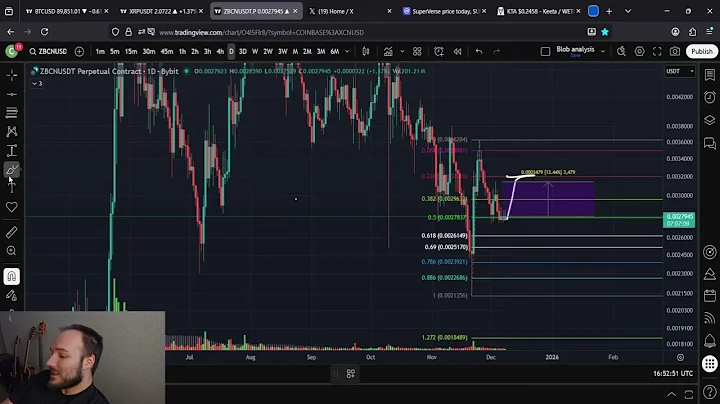This screenshot has height=404, width=720.
Task: Add symbol to compare with plus
Action: coord(79,51)
